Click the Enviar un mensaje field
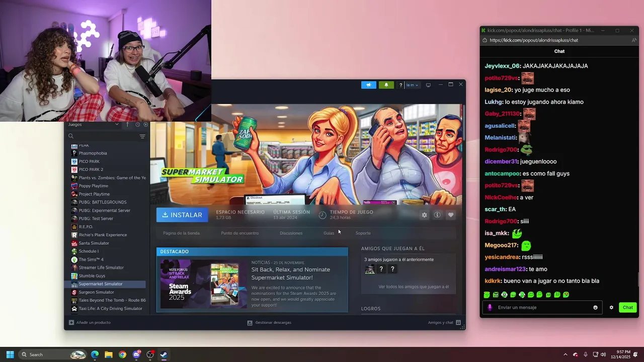The height and width of the screenshot is (362, 644). click(541, 307)
